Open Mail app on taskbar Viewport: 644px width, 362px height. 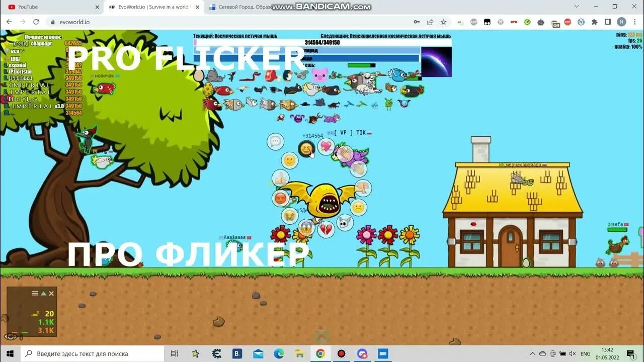(x=258, y=353)
